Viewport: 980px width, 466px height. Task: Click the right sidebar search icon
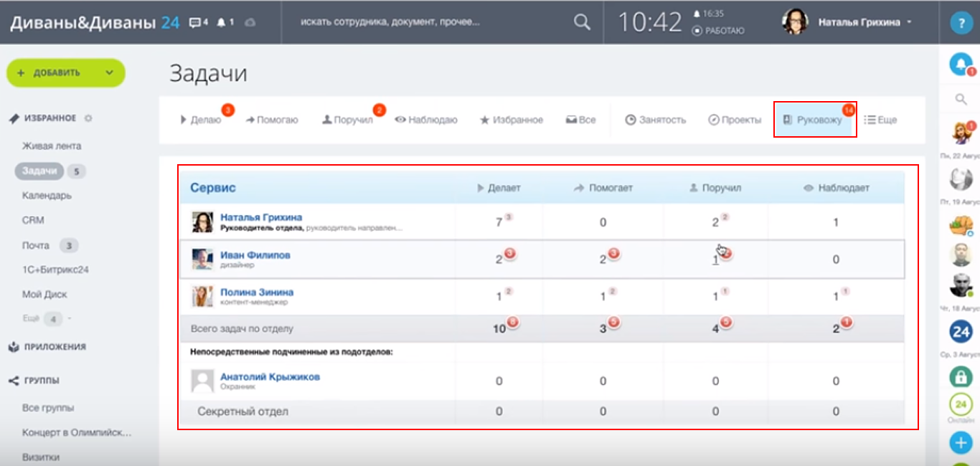coord(961,100)
